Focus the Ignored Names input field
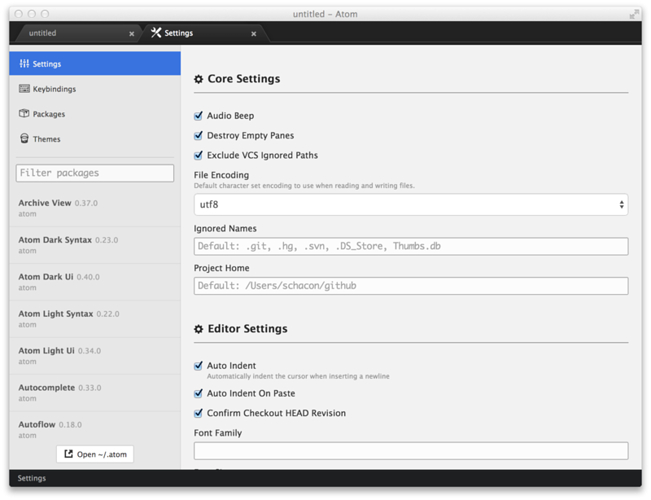Screen dimensions: 651x500 [410, 246]
